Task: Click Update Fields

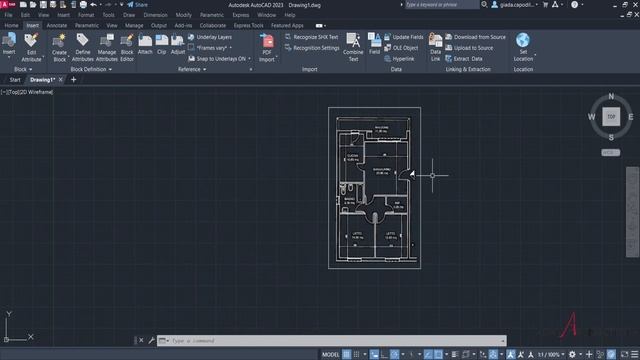Action: pyautogui.click(x=404, y=37)
